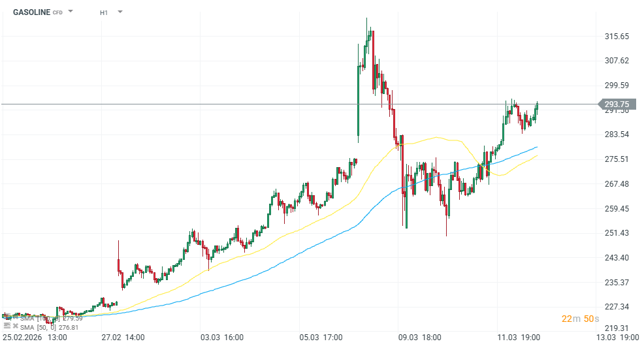Image resolution: width=644 pixels, height=348 pixels.
Task: Click the 251.43 price axis label
Action: (617, 233)
